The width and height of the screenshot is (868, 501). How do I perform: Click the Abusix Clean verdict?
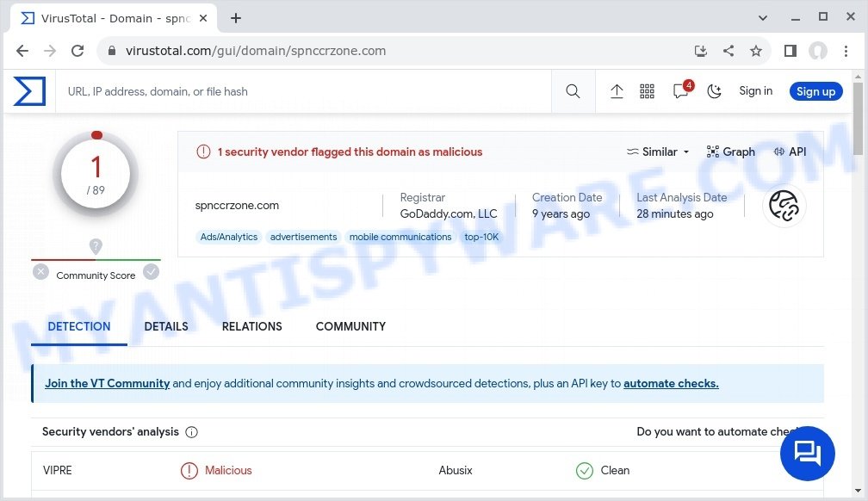pos(603,471)
